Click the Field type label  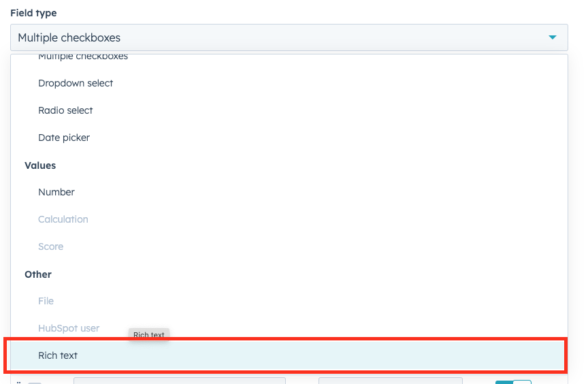point(33,13)
